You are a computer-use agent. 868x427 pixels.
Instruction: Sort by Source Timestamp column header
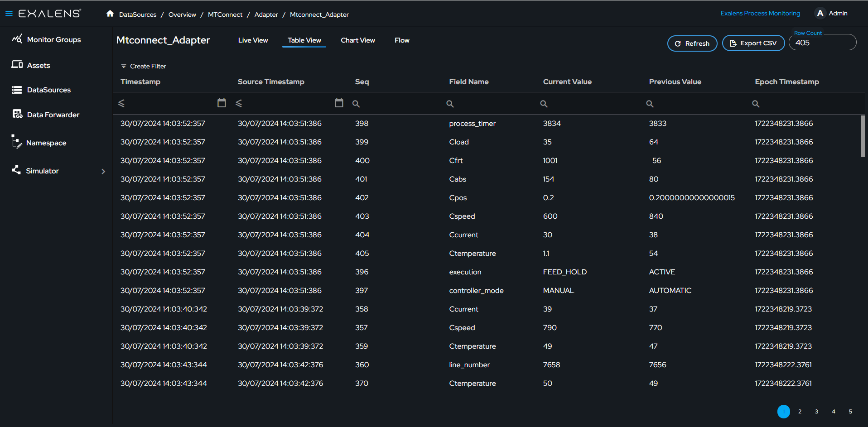pos(271,82)
